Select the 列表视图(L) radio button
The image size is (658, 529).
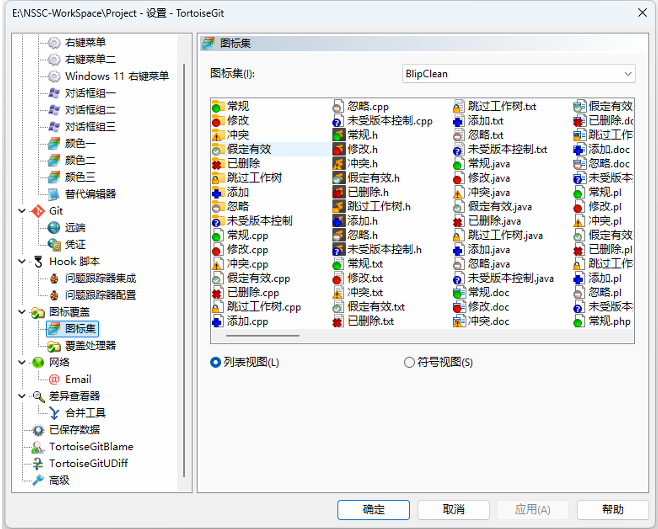[x=215, y=362]
